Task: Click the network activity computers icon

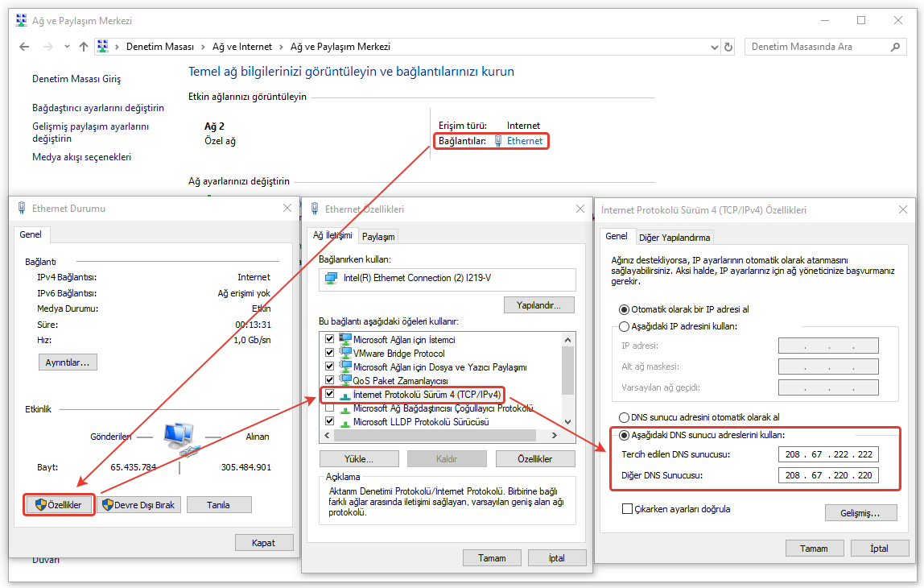Action: pos(180,437)
